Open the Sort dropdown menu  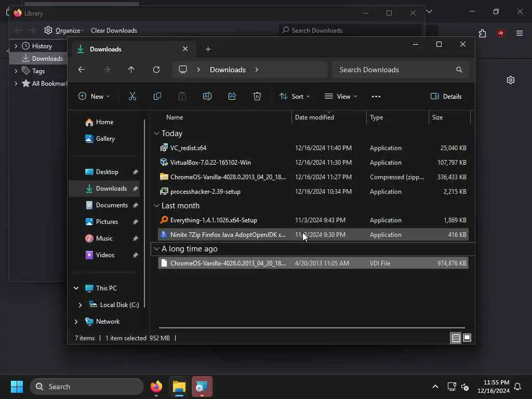click(295, 96)
